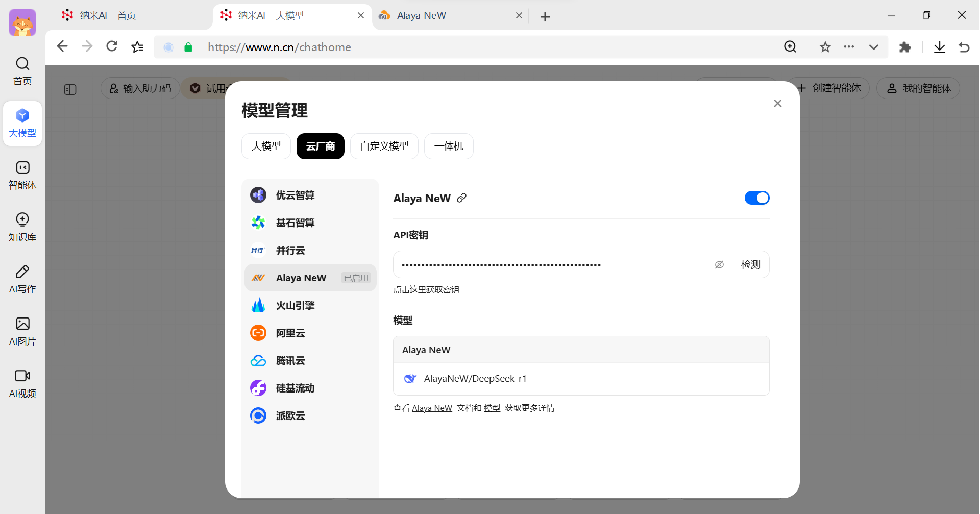980x514 pixels.
Task: Click the browser extensions puzzle icon
Action: click(x=905, y=47)
